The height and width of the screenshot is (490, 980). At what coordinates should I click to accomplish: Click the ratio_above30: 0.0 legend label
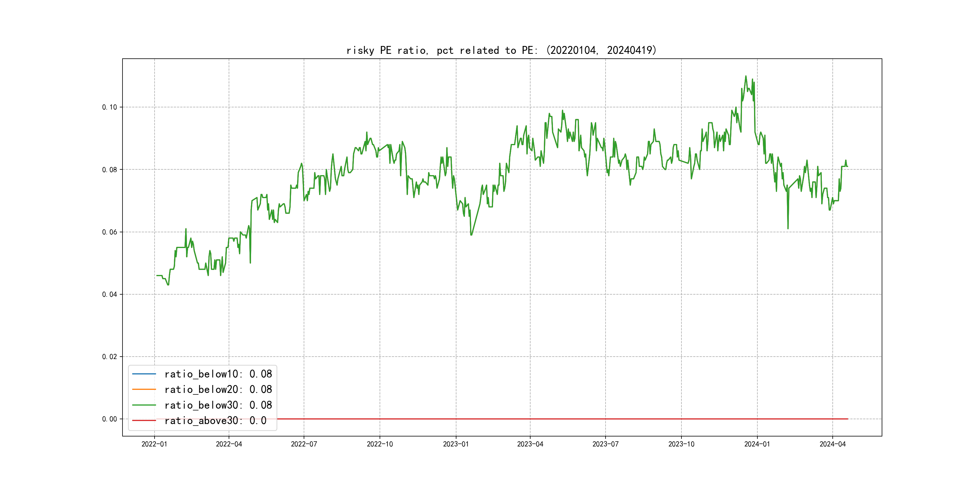click(x=215, y=421)
